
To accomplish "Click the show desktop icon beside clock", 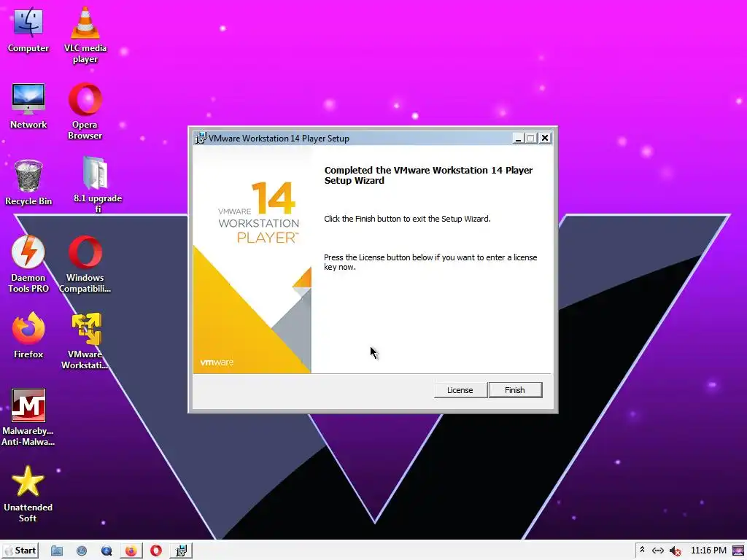I will pos(738,551).
